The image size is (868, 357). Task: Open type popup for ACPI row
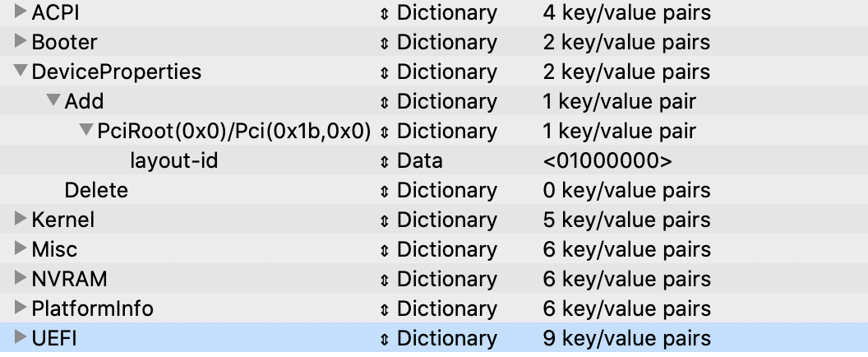tap(384, 13)
